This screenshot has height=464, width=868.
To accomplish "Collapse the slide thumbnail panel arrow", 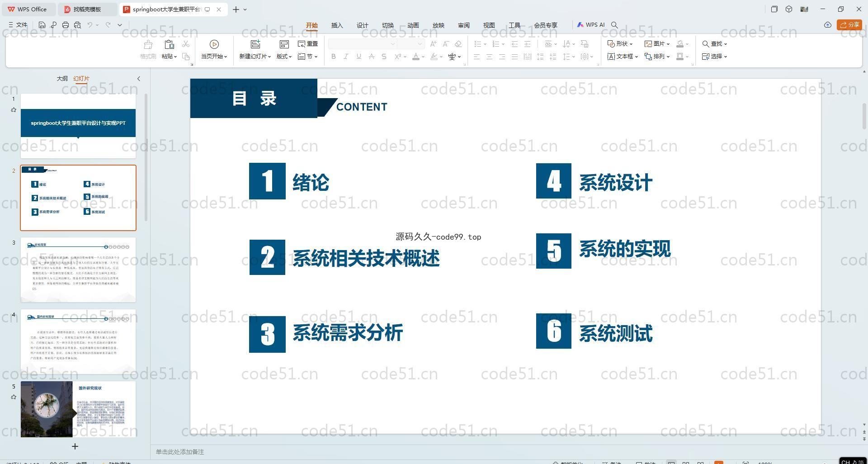I will (139, 79).
